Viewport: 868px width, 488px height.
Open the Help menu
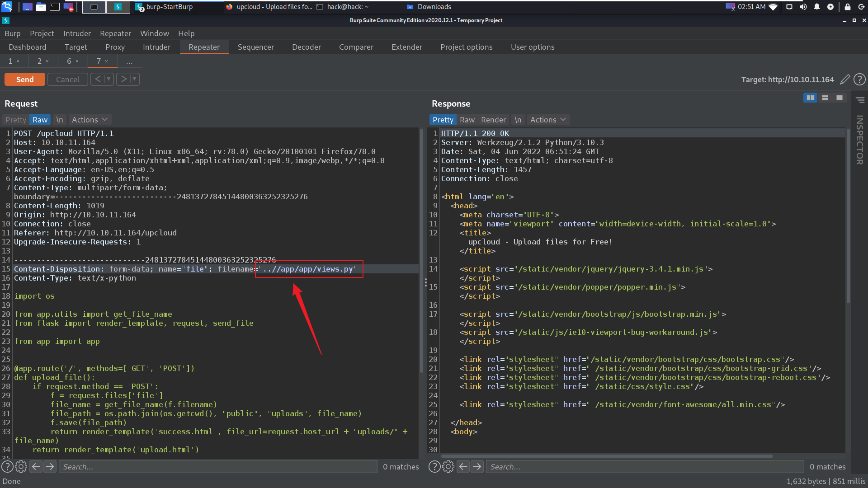(186, 33)
